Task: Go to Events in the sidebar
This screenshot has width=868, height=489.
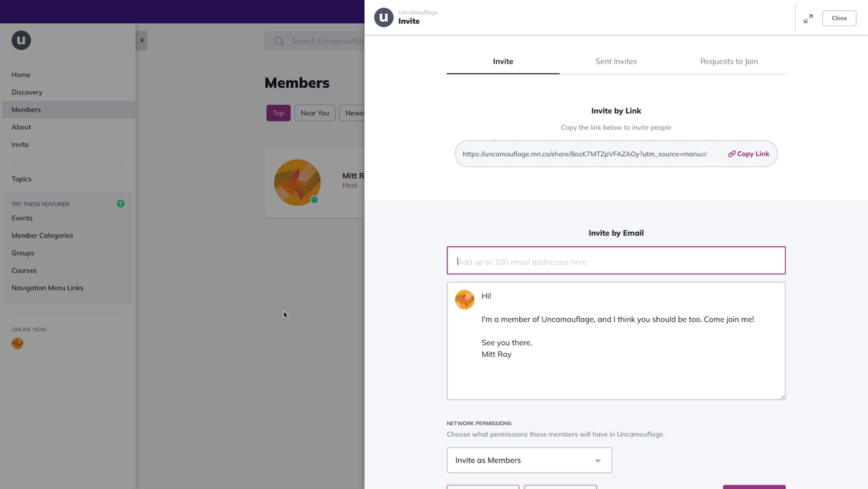Action: (x=22, y=218)
